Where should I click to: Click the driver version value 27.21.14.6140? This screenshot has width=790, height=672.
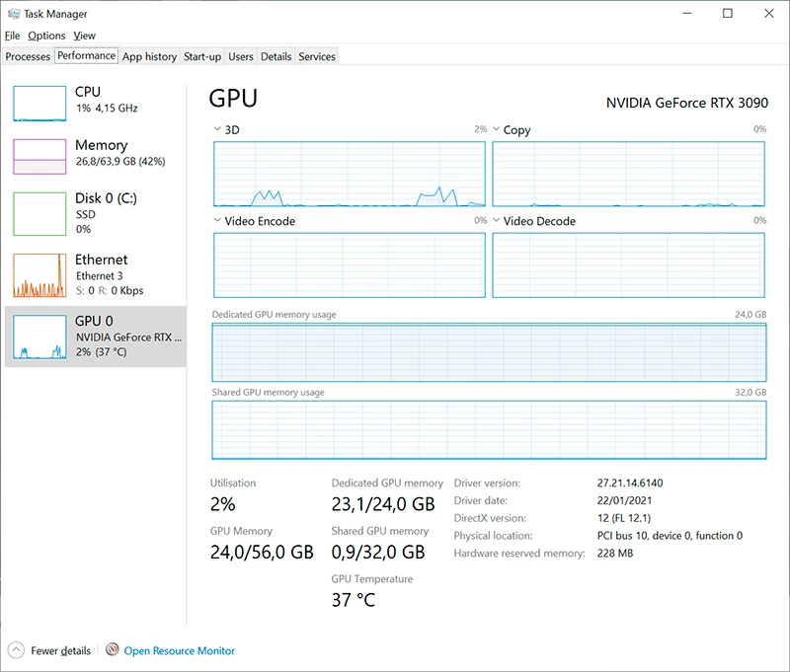pos(630,484)
